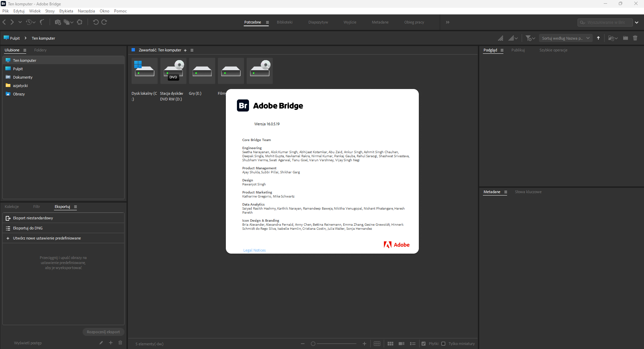The height and width of the screenshot is (349, 644).
Task: Open the thumbnail quality options dropdown
Action: click(x=513, y=38)
